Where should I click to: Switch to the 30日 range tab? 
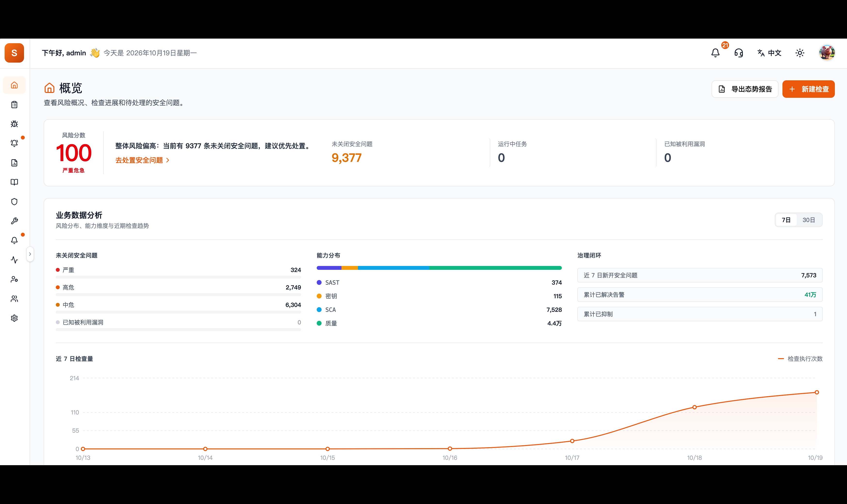[809, 220]
